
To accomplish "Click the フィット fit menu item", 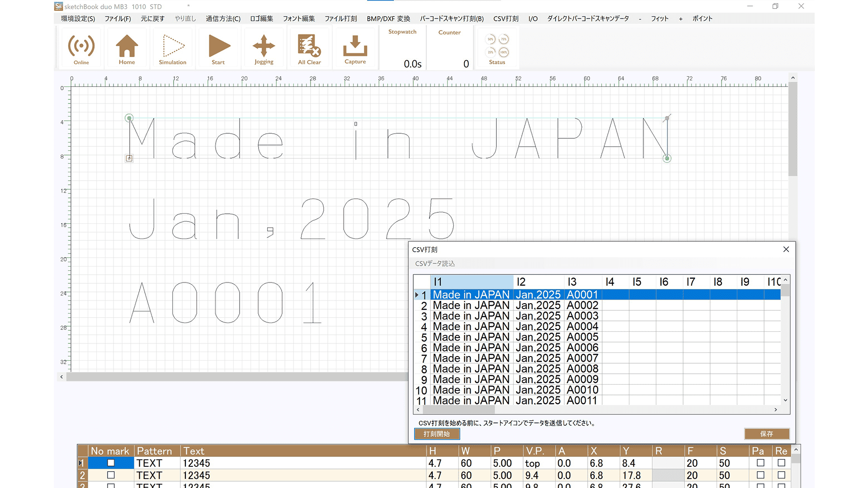I will (660, 19).
